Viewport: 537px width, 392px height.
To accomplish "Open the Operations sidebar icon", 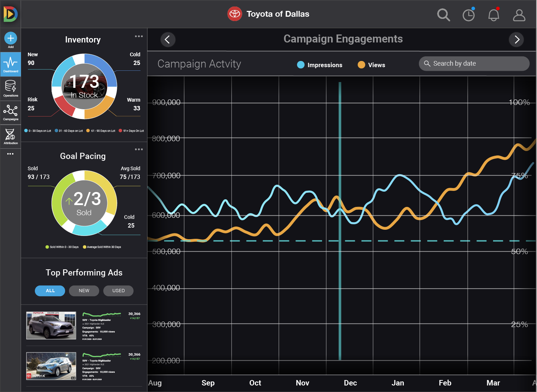I will [x=11, y=88].
